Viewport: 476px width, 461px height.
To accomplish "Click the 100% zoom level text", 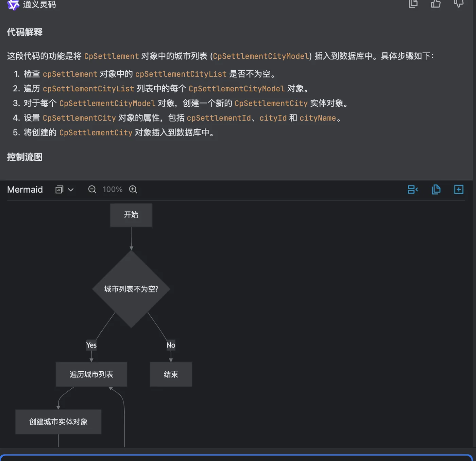I will 113,190.
